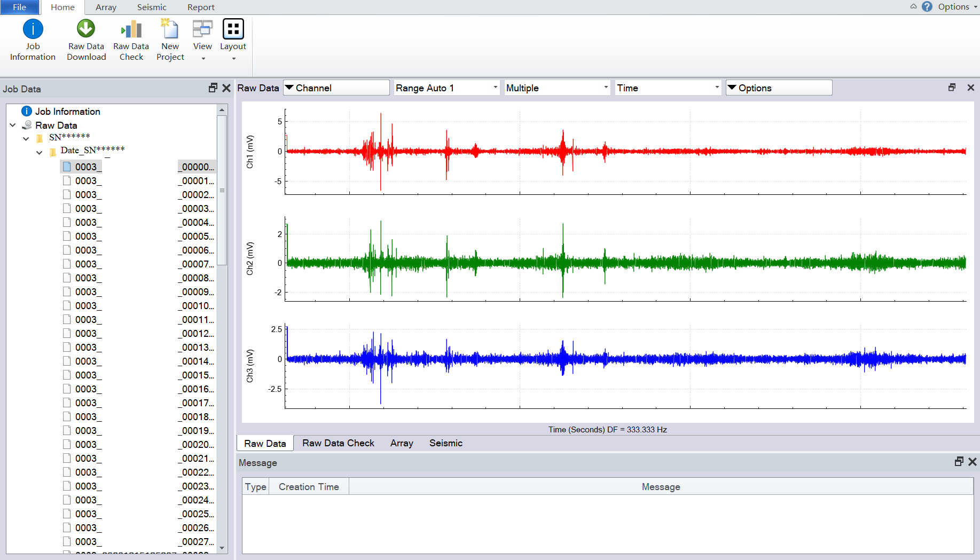980x560 pixels.
Task: Open the Raw Data Check tool
Action: pos(131,41)
